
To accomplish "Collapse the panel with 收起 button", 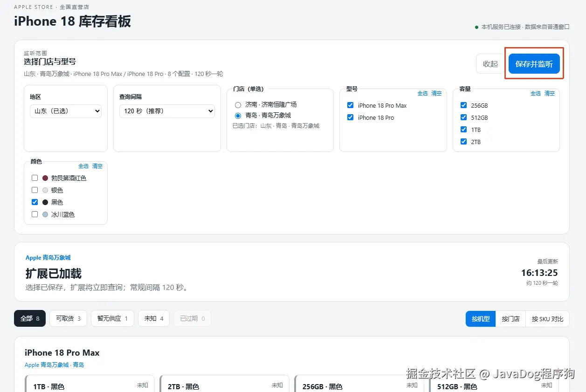I will click(490, 64).
